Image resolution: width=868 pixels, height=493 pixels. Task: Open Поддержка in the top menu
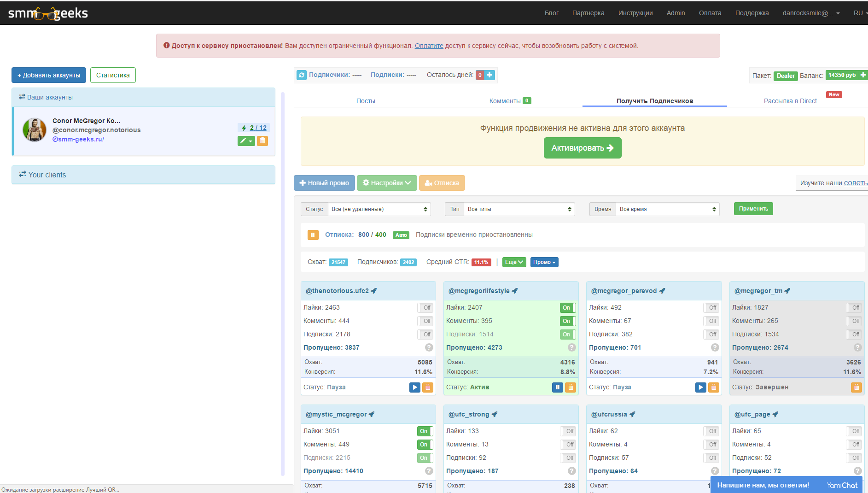point(752,13)
